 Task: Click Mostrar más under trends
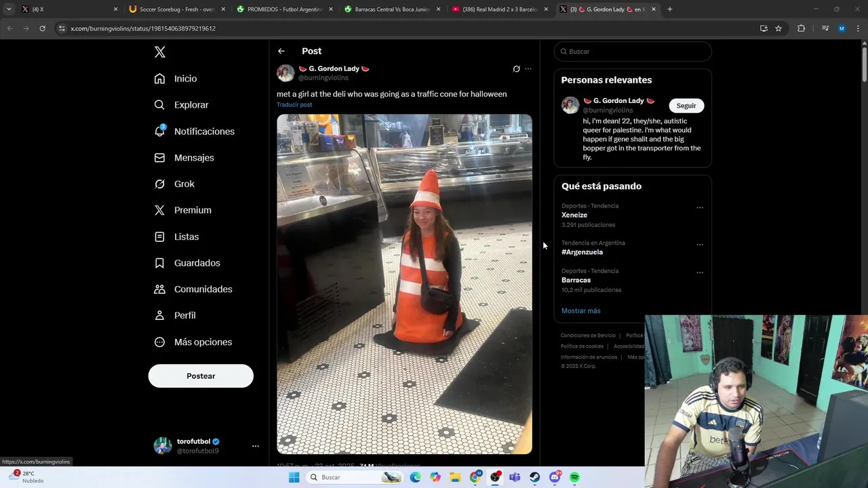point(580,311)
